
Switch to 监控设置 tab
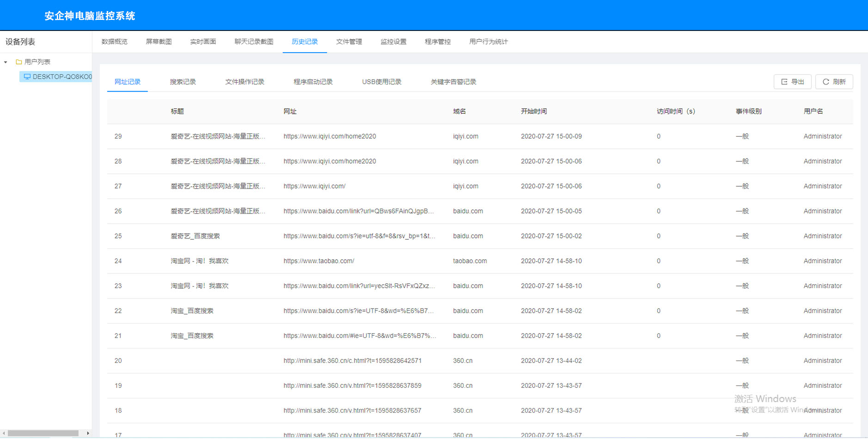click(x=393, y=42)
